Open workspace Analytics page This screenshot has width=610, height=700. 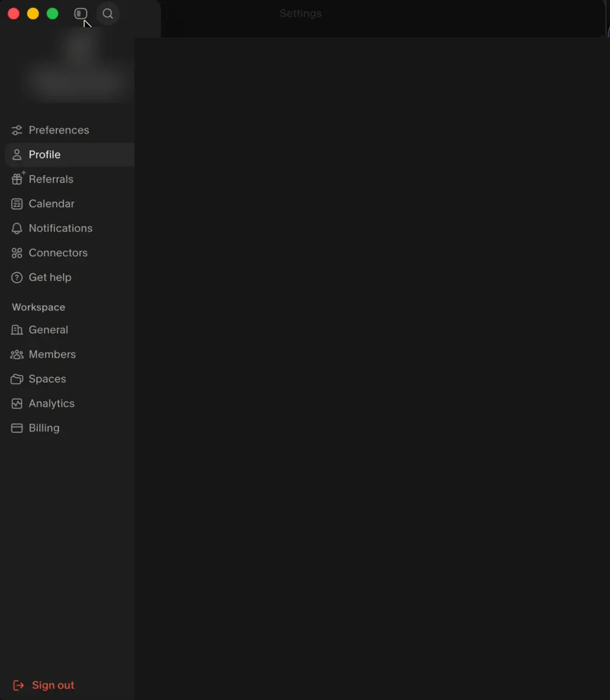70,403
